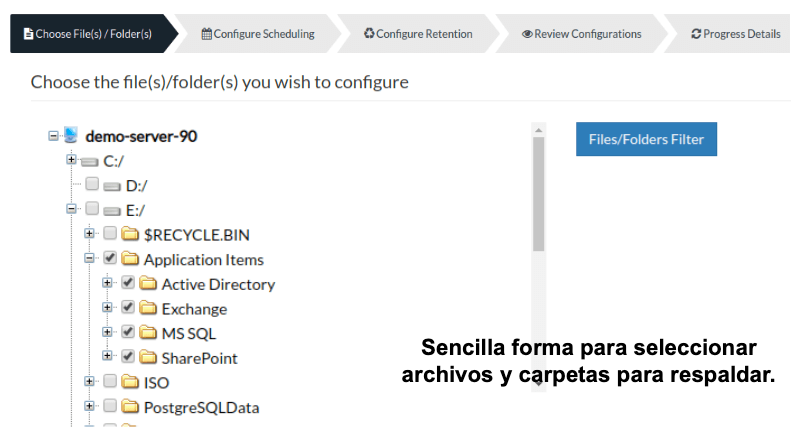Collapse the Application Items folder
Image resolution: width=800 pixels, height=445 pixels.
[89, 258]
